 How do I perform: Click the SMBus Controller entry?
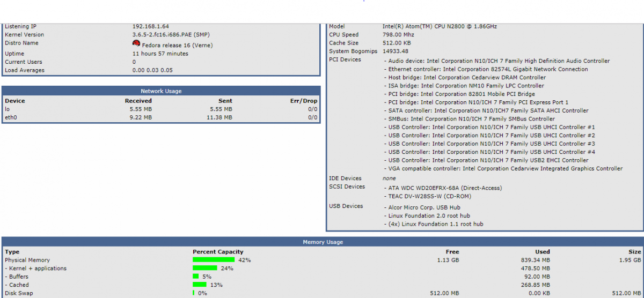[470, 119]
